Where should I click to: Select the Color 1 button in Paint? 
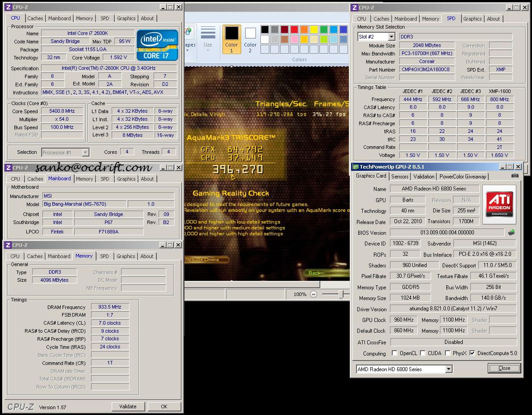pyautogui.click(x=231, y=39)
